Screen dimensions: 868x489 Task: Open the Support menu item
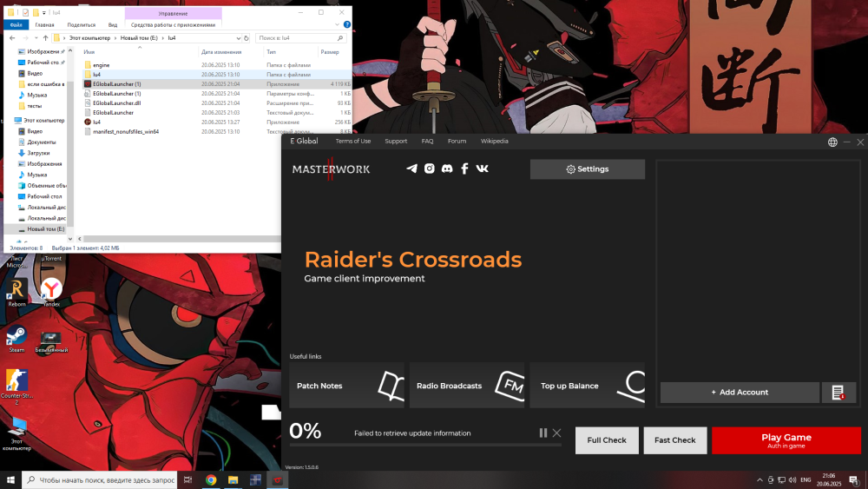pos(396,141)
